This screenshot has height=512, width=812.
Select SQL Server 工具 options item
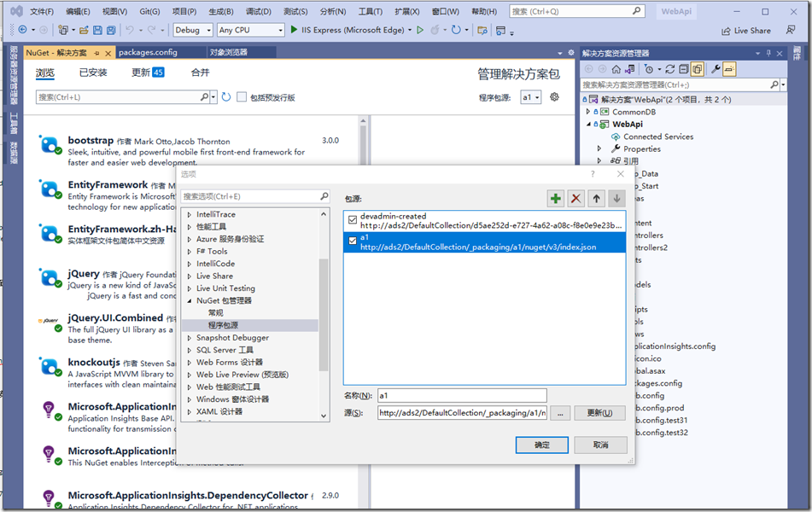pos(225,350)
